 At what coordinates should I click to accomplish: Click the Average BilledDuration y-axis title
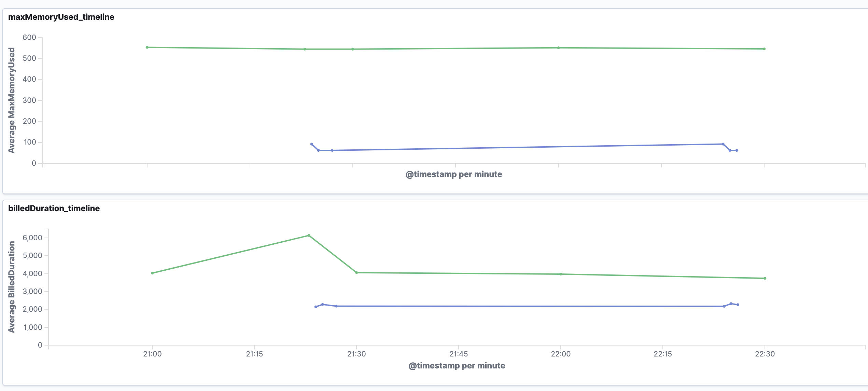click(12, 287)
